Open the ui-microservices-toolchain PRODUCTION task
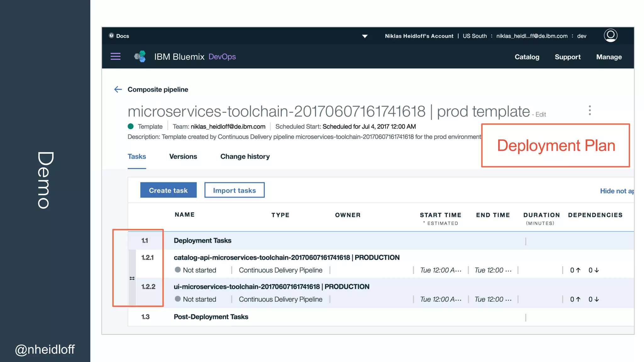This screenshot has width=644, height=362. pyautogui.click(x=271, y=287)
